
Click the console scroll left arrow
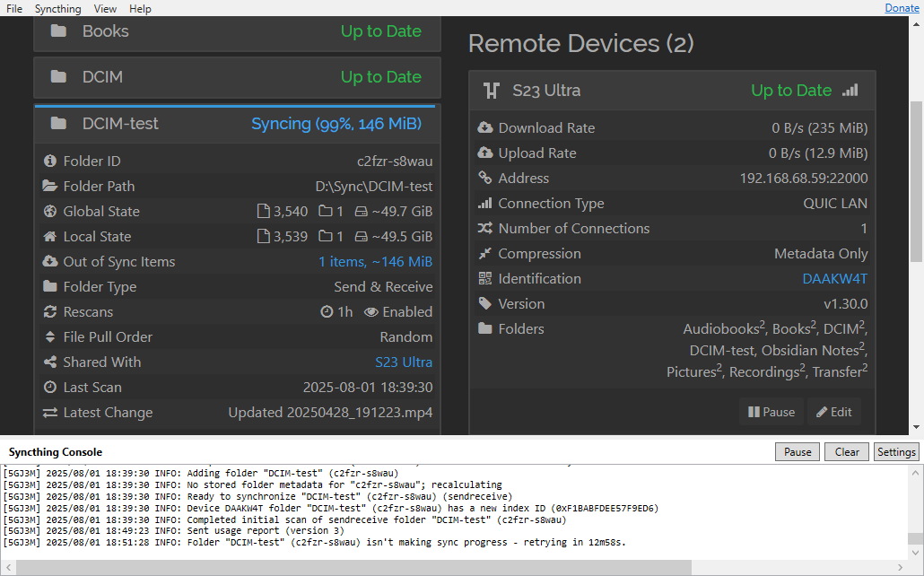[x=8, y=567]
